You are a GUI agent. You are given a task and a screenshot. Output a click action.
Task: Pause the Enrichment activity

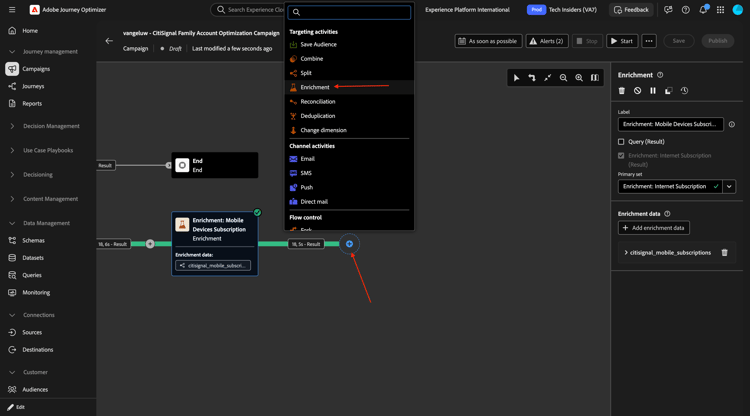[x=653, y=91]
